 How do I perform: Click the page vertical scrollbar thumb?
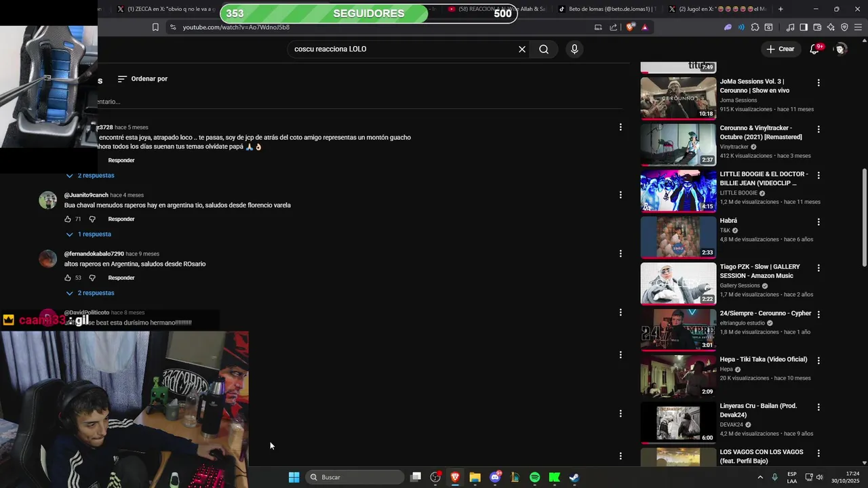coord(864,218)
